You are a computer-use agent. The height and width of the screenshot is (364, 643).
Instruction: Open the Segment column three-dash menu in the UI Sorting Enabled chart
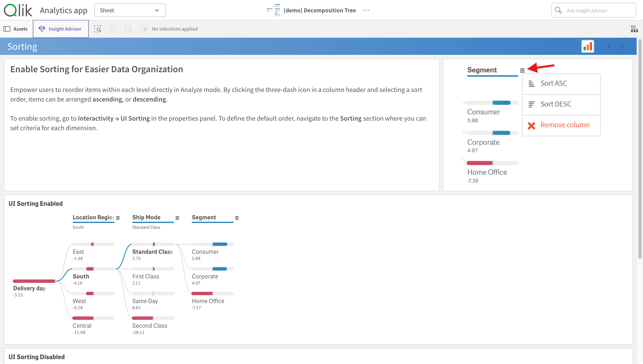(237, 218)
